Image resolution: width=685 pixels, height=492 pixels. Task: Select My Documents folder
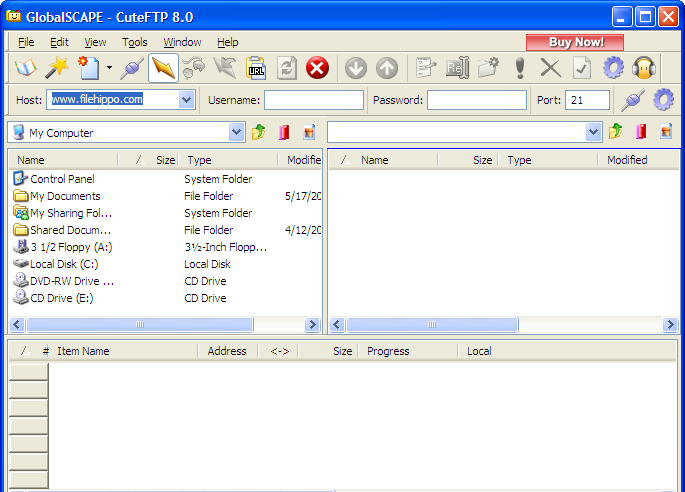(x=57, y=196)
